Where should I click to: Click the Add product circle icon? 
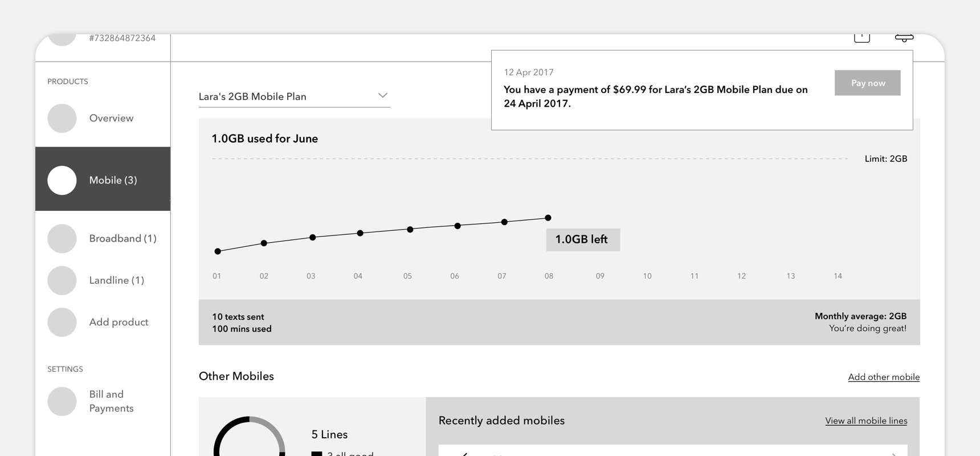[x=62, y=322]
